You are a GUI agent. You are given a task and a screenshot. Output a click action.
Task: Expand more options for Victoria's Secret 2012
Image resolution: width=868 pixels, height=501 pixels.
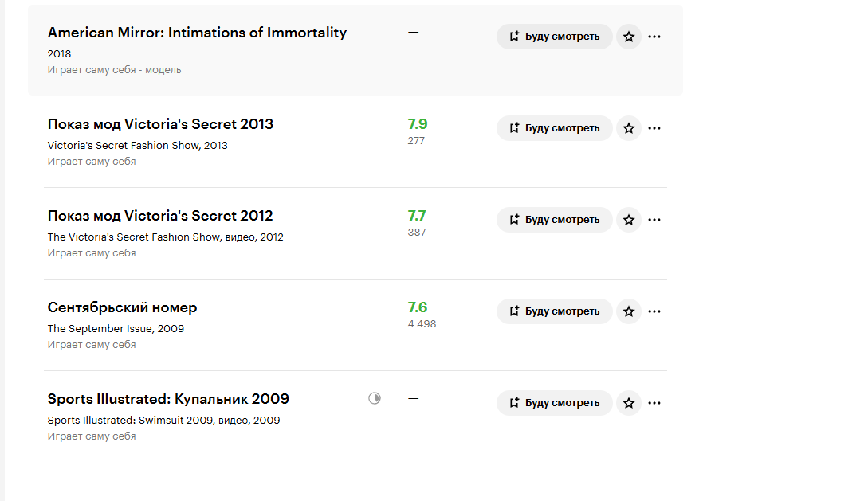tap(654, 220)
